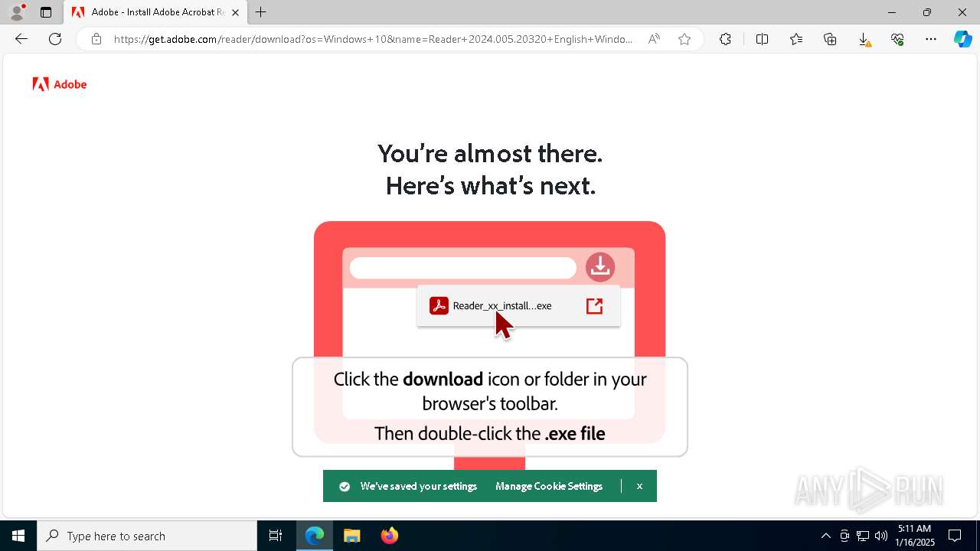
Task: Open Manage Cookie Settings
Action: (x=549, y=486)
